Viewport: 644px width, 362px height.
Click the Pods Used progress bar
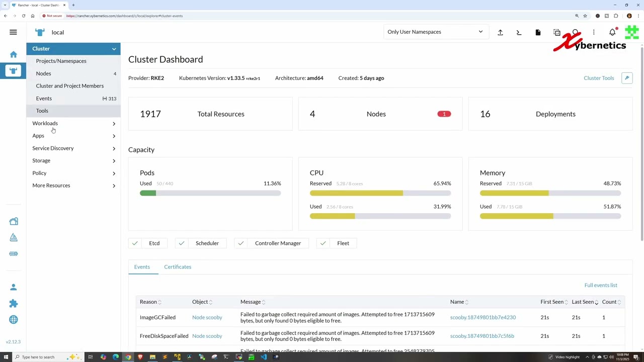[210, 193]
